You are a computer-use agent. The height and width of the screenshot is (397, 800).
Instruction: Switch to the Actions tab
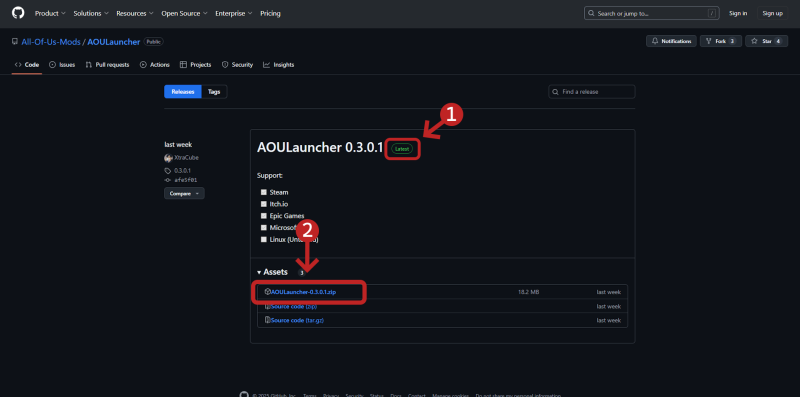[155, 65]
